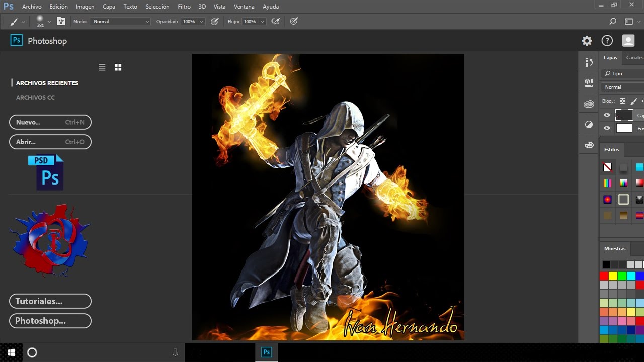Image resolution: width=644 pixels, height=362 pixels.
Task: Expand the Opacidad slider arrow
Action: (x=202, y=22)
